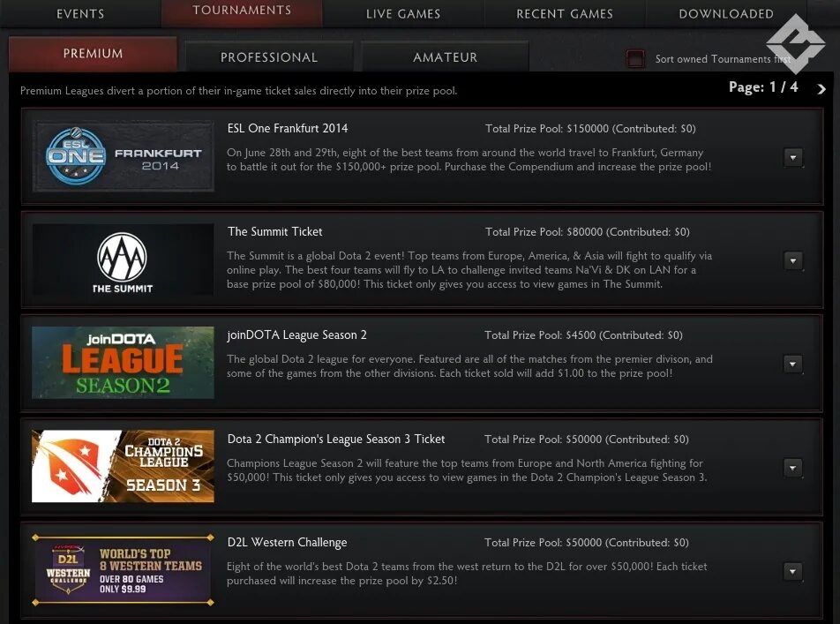840x624 pixels.
Task: Select the Tournaments tab
Action: [242, 11]
